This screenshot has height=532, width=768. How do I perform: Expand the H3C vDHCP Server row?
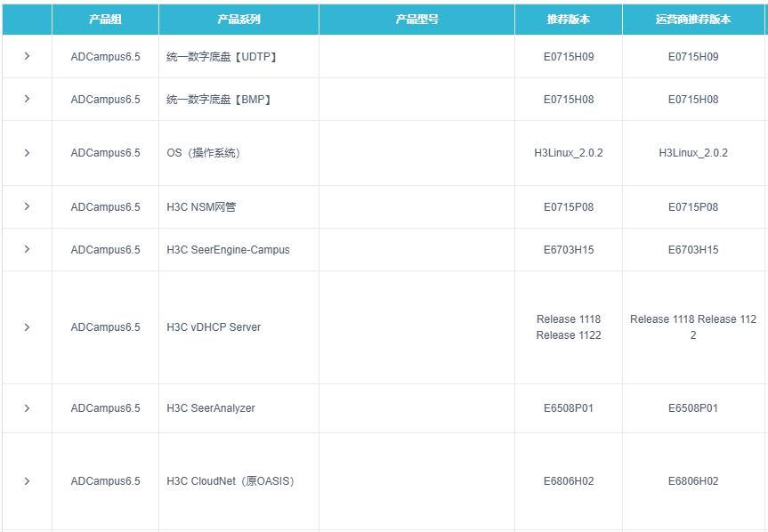point(27,326)
